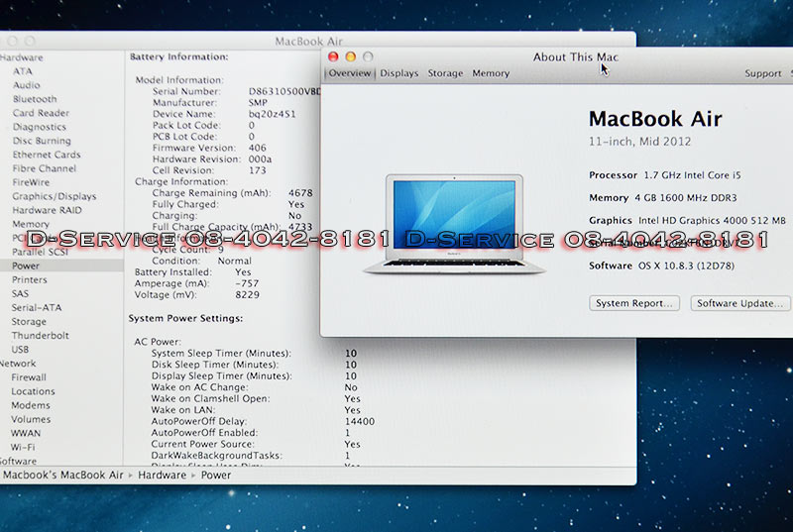Select USB in the sidebar
The height and width of the screenshot is (532, 793).
[20, 350]
